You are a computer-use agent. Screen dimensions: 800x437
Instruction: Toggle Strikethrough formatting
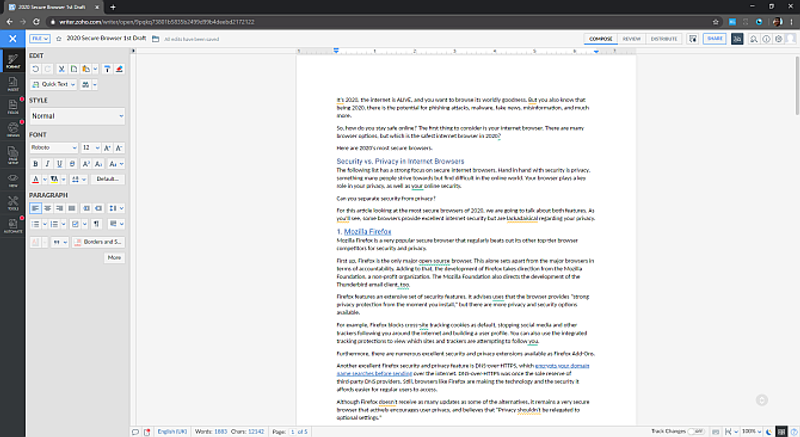[72, 164]
